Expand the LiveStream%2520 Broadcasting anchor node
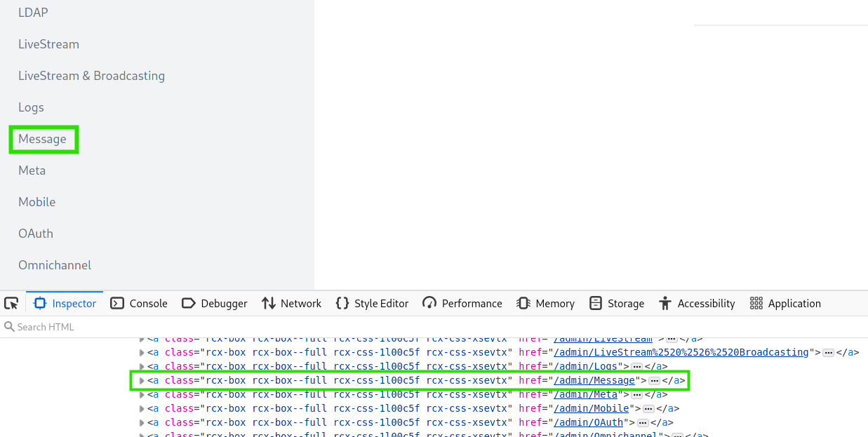The width and height of the screenshot is (868, 437). pyautogui.click(x=142, y=352)
